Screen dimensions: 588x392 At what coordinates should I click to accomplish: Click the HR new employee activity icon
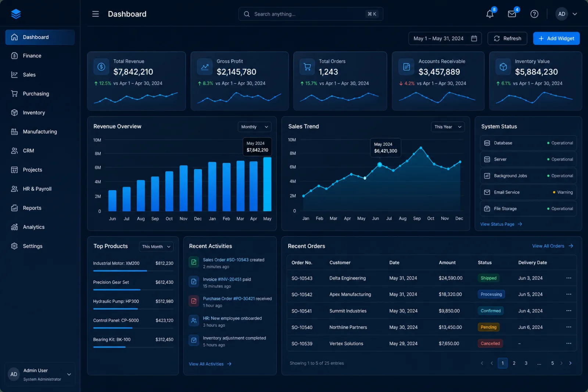click(x=194, y=321)
